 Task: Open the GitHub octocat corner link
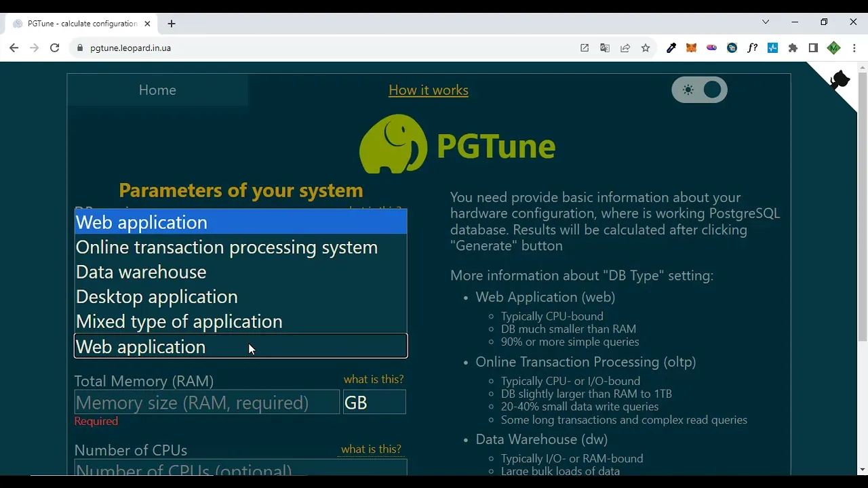840,80
